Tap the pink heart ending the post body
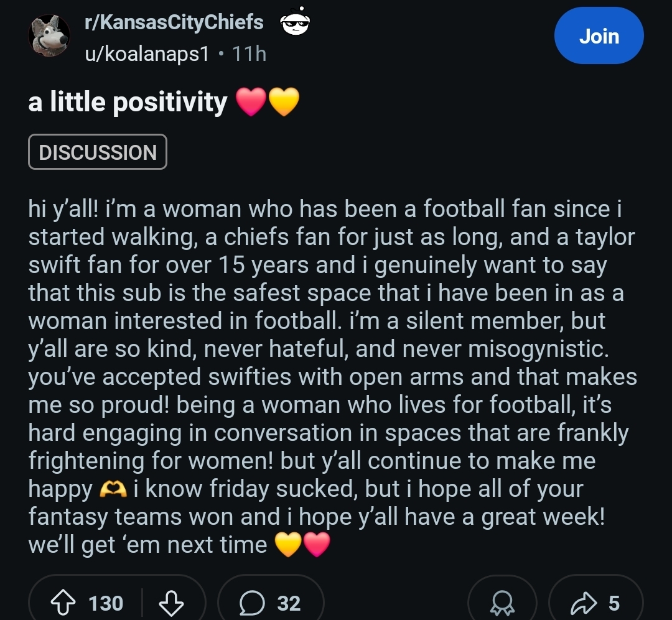The height and width of the screenshot is (620, 672). pos(317,545)
